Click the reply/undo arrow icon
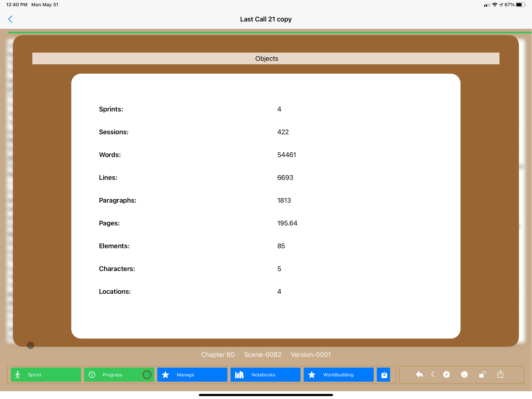Image resolution: width=532 pixels, height=399 pixels. point(419,374)
